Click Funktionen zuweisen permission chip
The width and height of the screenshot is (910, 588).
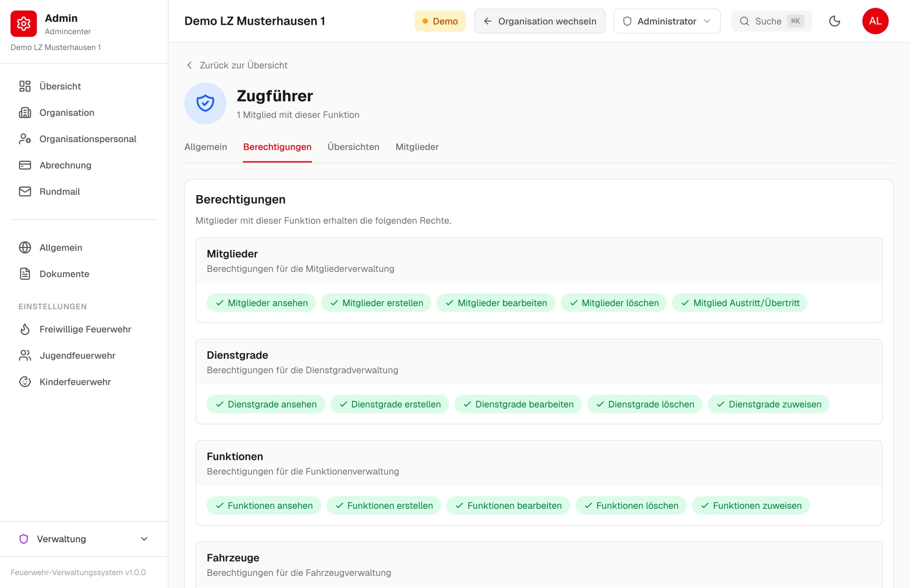coord(751,506)
